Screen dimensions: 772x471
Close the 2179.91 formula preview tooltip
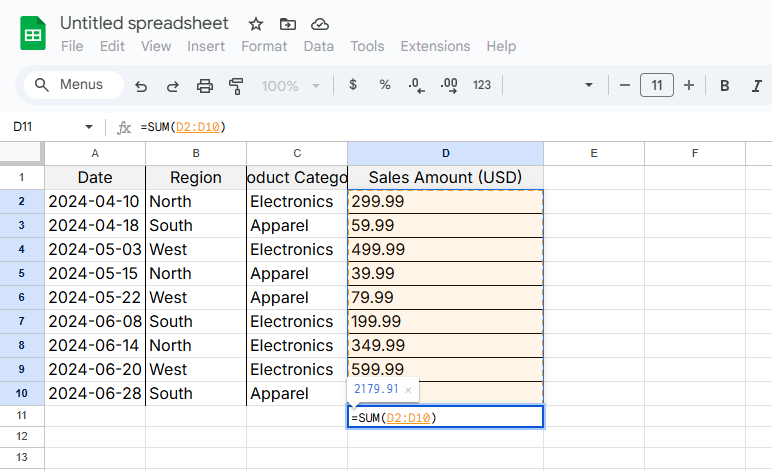408,389
